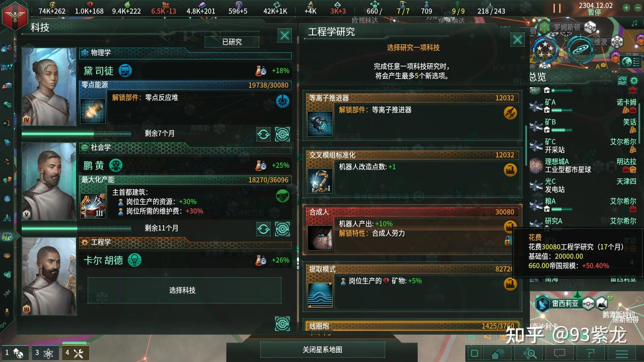Screen dimensions: 644x362
Task: Click Zero Point Power reactor icon
Action: pos(93,111)
